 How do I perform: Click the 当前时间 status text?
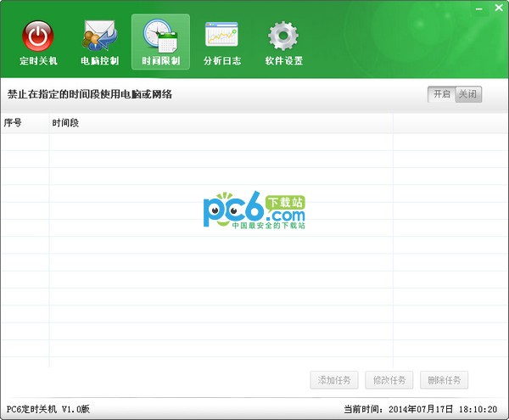(421, 409)
